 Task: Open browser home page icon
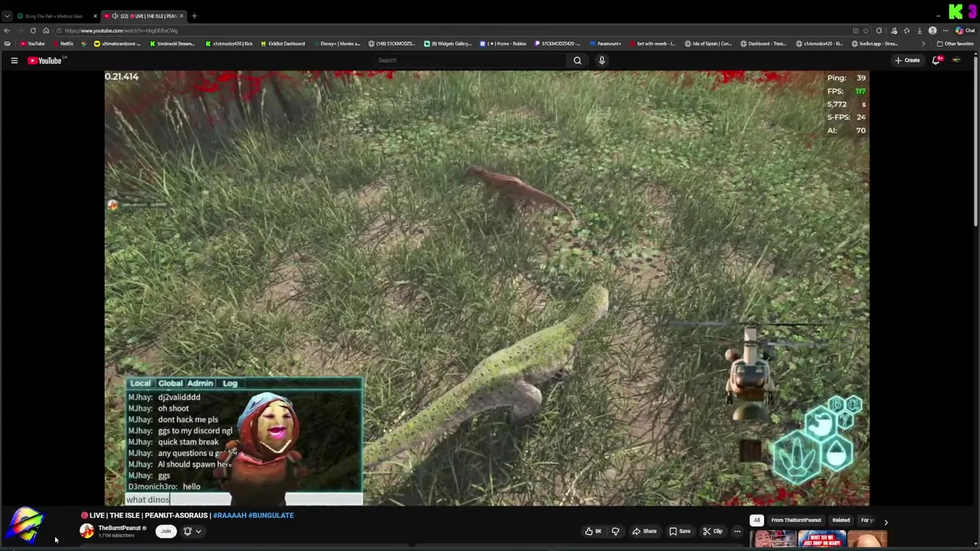(x=46, y=31)
